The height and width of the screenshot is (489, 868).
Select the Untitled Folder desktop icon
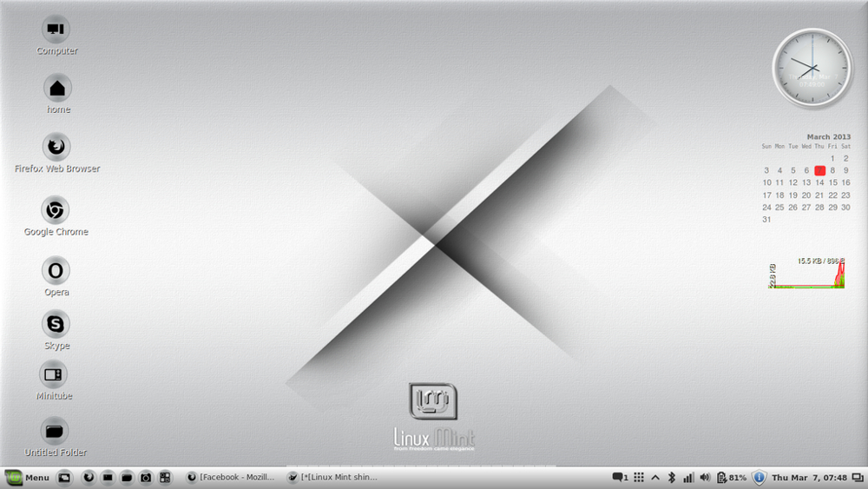(x=54, y=431)
